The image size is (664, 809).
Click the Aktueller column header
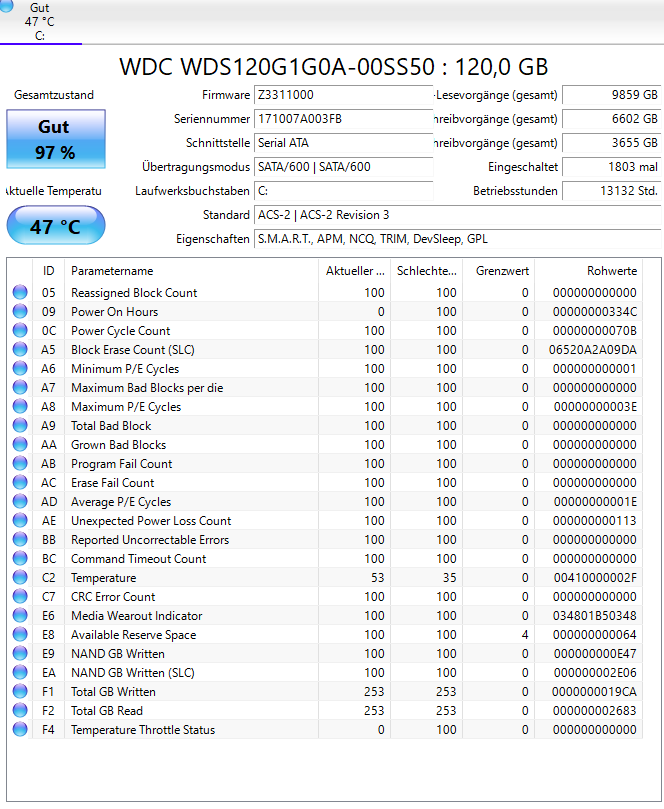pos(355,271)
